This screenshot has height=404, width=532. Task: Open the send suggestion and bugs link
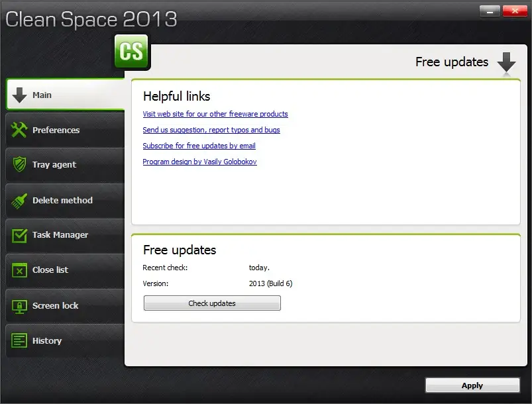tap(211, 130)
